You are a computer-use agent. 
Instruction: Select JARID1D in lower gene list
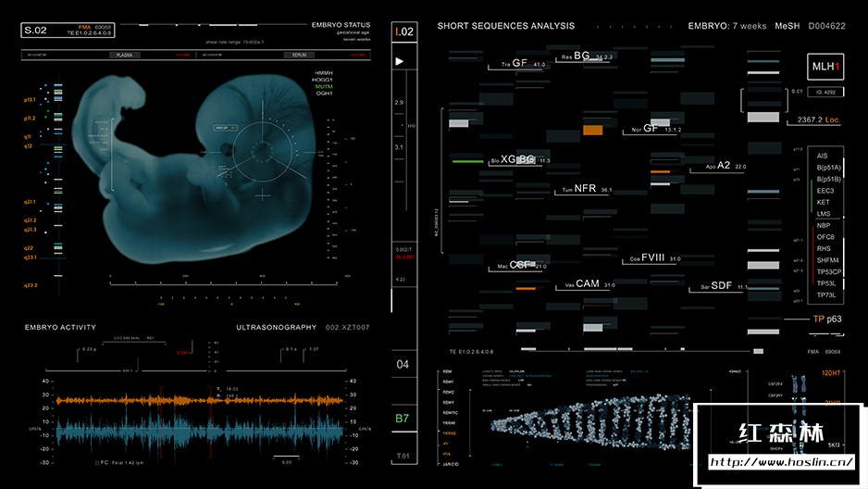coord(451,464)
